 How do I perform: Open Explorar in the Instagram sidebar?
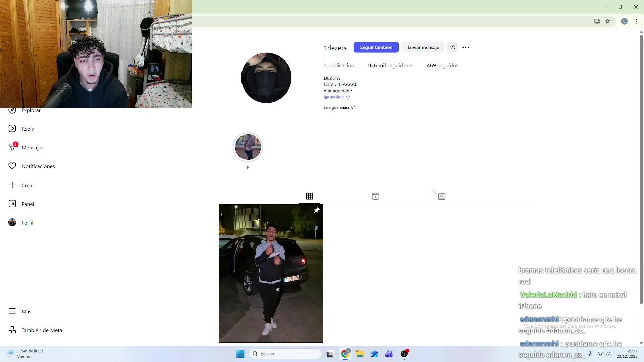pyautogui.click(x=25, y=110)
